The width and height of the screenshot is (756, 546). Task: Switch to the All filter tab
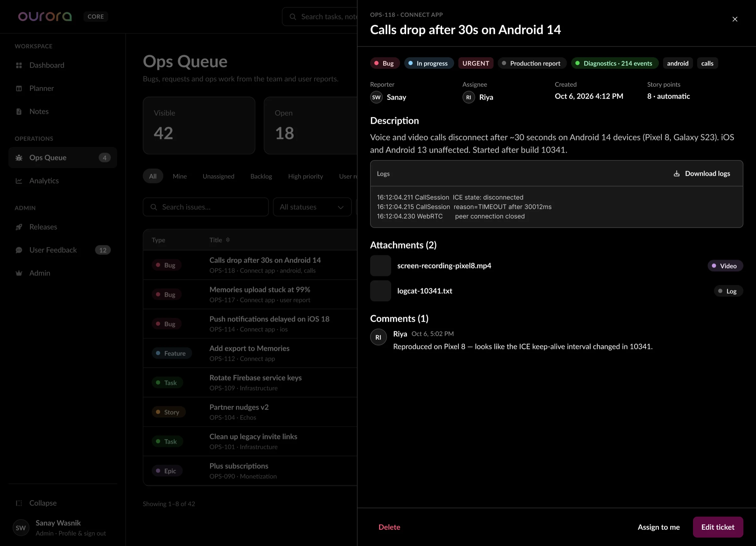tap(153, 176)
